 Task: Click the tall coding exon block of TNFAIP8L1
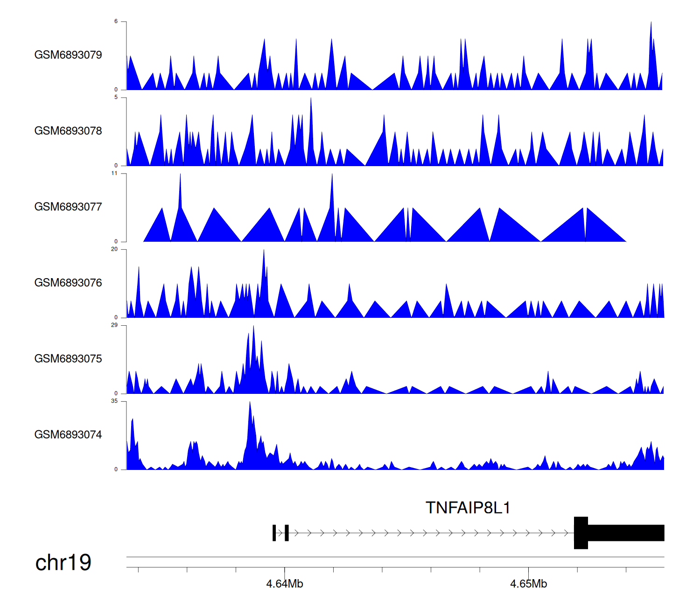point(581,533)
